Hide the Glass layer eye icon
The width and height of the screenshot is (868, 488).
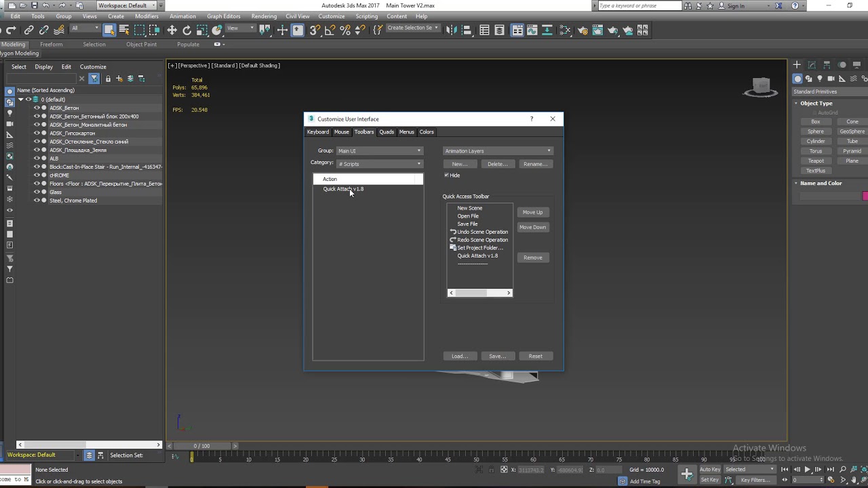click(37, 192)
